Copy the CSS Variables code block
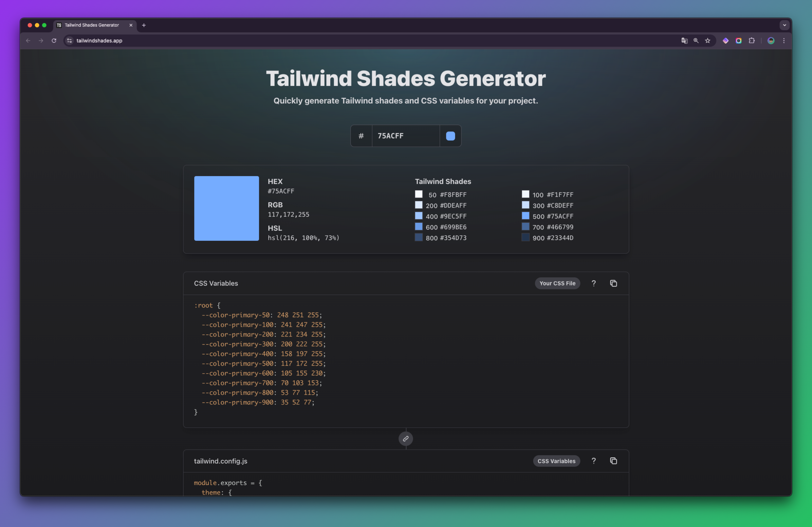The width and height of the screenshot is (812, 527). pyautogui.click(x=613, y=283)
